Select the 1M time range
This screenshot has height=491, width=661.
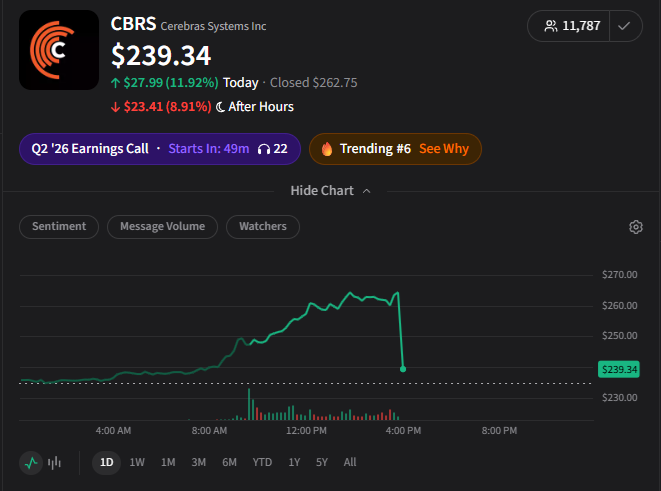(x=168, y=462)
